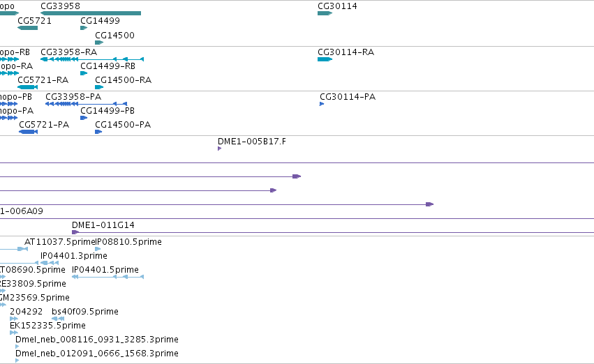
Task: Open the CG33958-PA label
Action: [x=73, y=96]
